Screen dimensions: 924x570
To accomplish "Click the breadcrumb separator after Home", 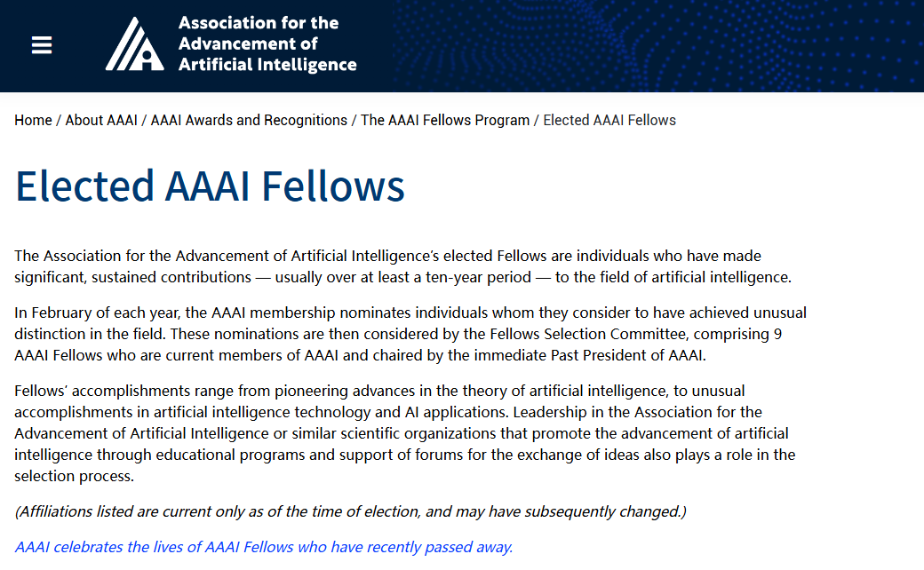I will click(57, 120).
